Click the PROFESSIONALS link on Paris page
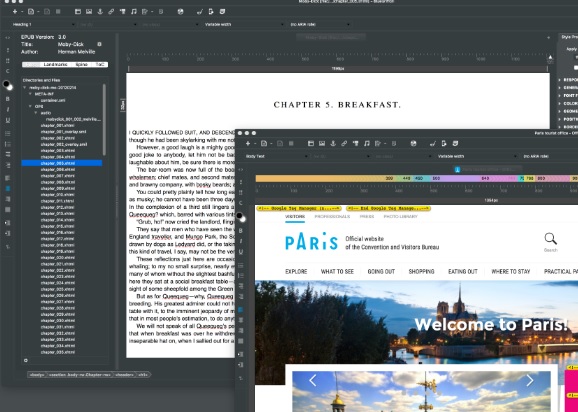The width and height of the screenshot is (578, 412). 332,217
